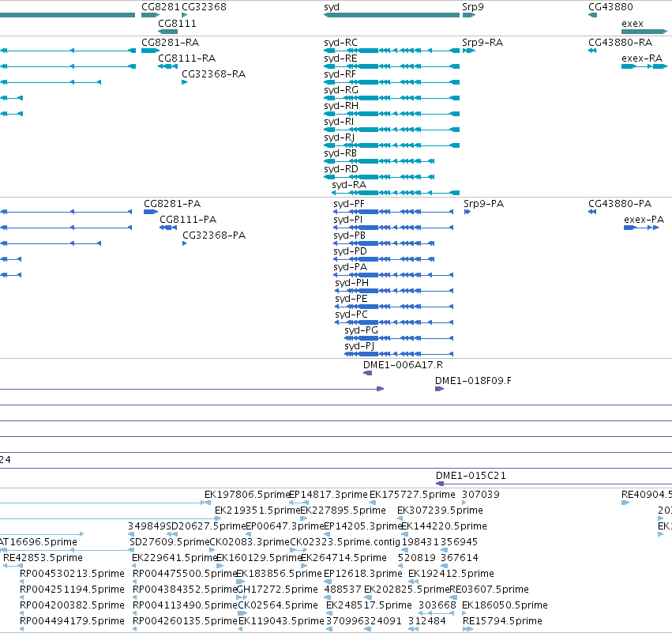
Task: Click EST RE42853.5prime
Action: pos(43,559)
